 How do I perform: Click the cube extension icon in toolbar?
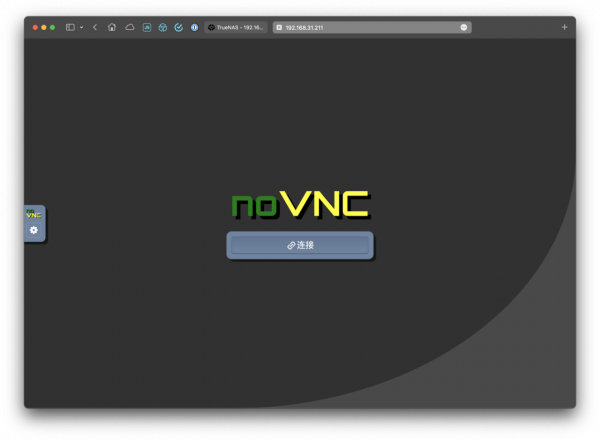[162, 27]
